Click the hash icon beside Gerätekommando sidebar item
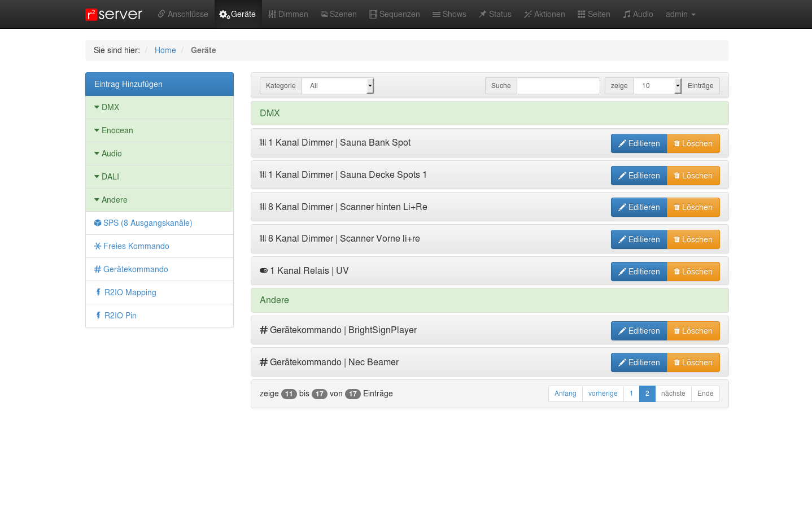Viewport: 812px width, 529px height. tap(98, 269)
